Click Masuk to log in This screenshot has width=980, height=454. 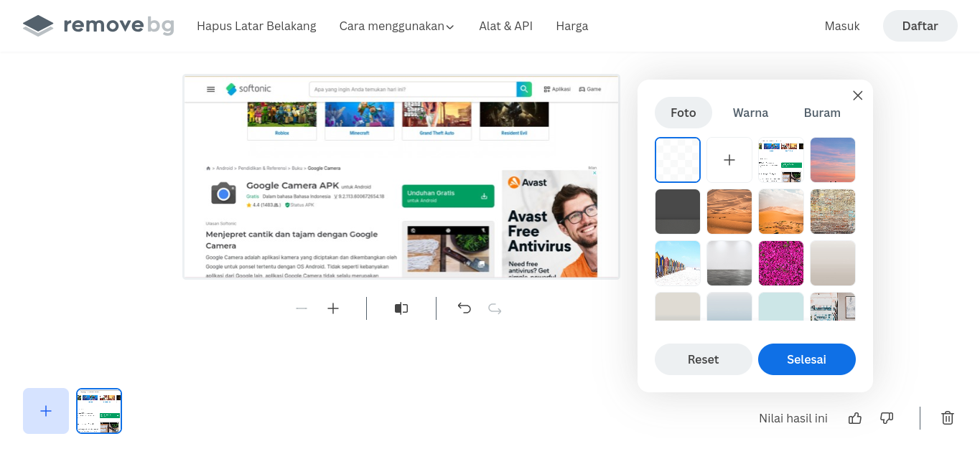(x=842, y=26)
